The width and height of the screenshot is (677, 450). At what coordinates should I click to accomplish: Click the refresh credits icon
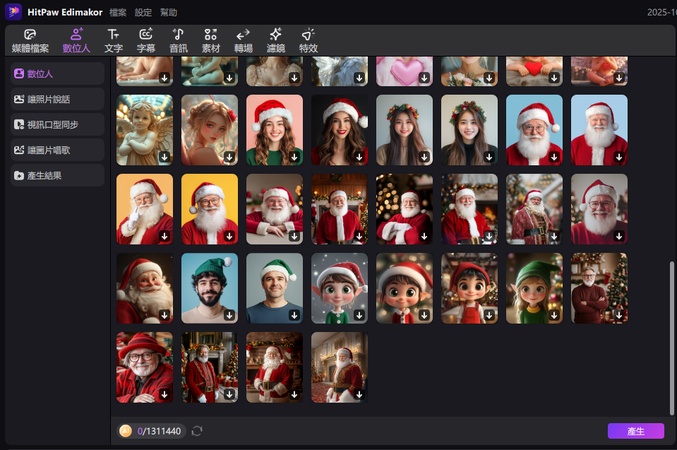(197, 431)
